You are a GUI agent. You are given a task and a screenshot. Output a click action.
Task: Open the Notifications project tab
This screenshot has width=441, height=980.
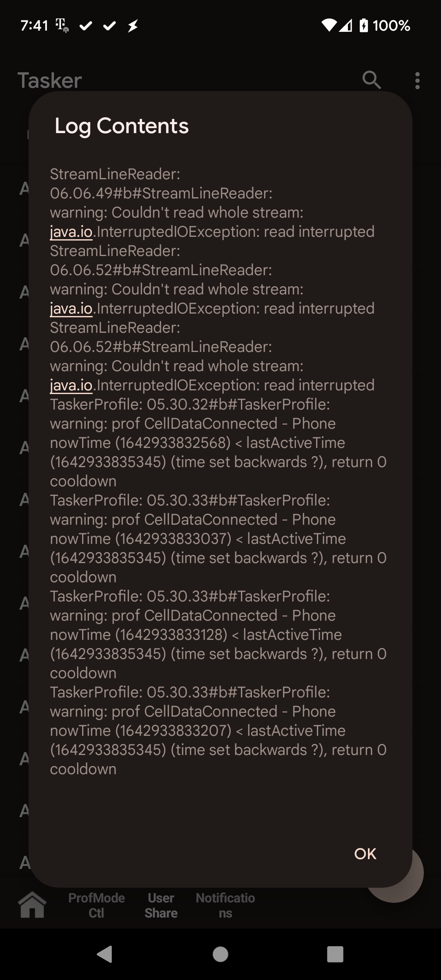point(225,905)
